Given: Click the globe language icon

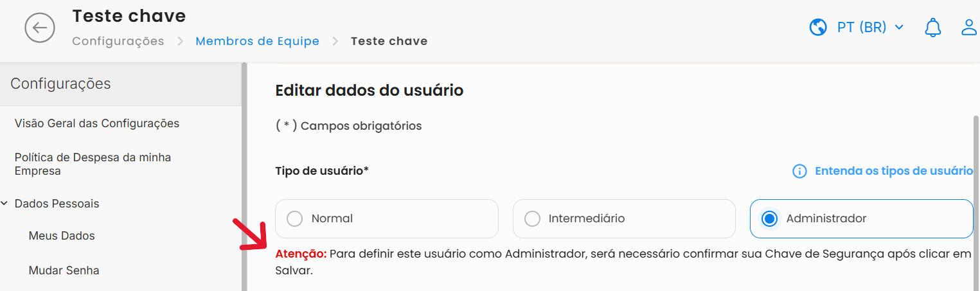Looking at the screenshot, I should [818, 28].
